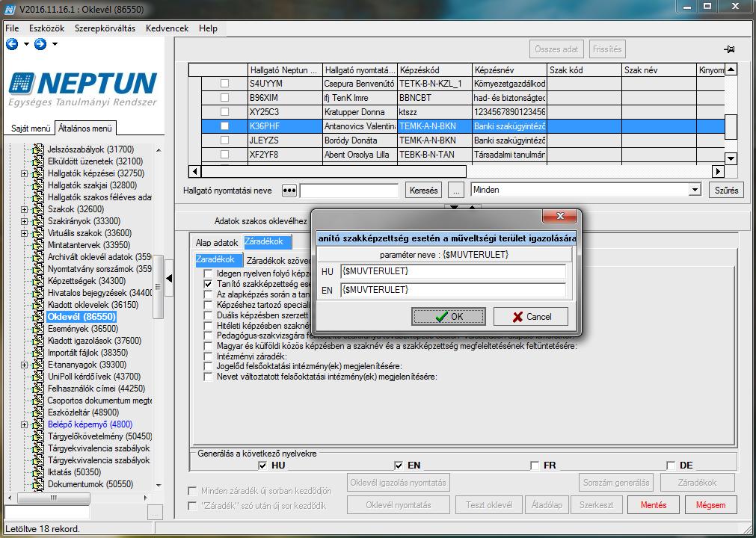The width and height of the screenshot is (756, 538).
Task: Click the Felhasználók címei (44250) tree icon
Action: pyautogui.click(x=38, y=389)
